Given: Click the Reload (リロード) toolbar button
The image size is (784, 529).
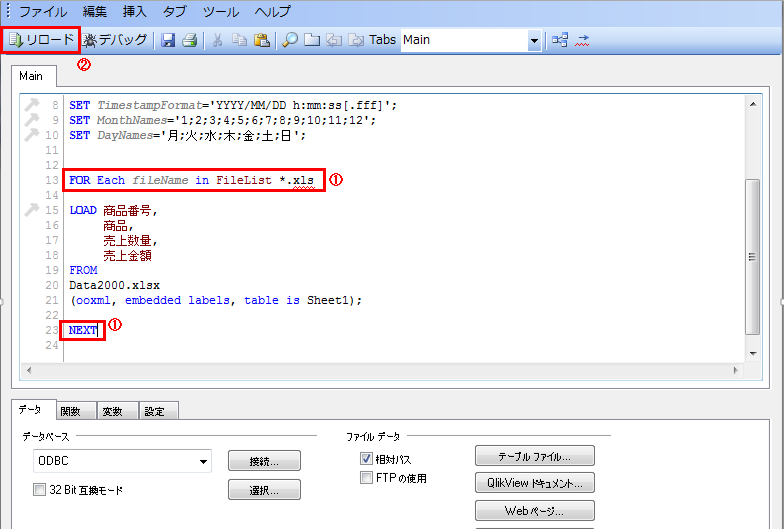Looking at the screenshot, I should 41,40.
